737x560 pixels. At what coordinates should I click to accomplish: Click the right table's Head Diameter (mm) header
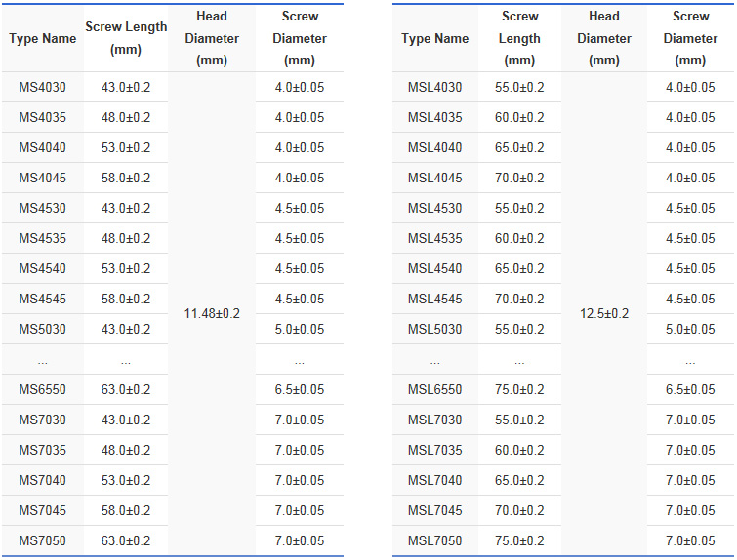pyautogui.click(x=604, y=38)
